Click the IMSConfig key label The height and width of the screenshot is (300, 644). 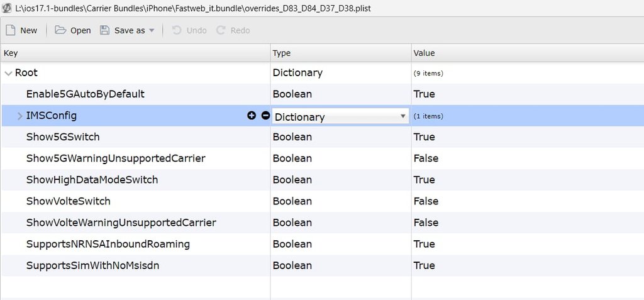[52, 116]
